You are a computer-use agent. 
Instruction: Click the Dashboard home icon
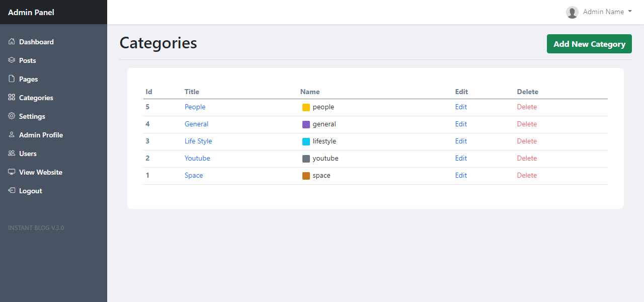12,42
